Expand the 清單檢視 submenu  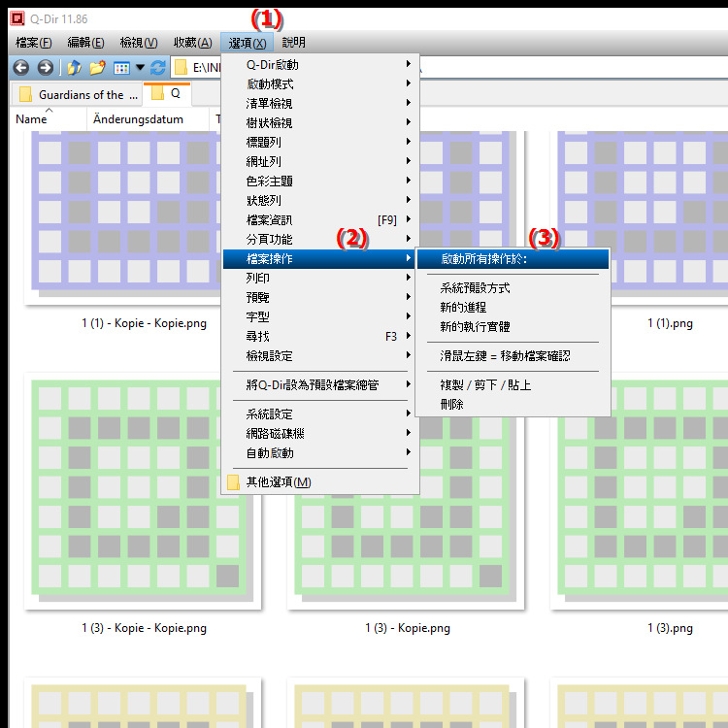pyautogui.click(x=321, y=104)
